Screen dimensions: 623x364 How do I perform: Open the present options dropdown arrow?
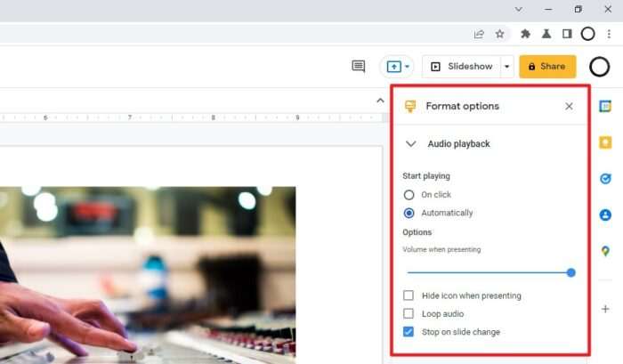coord(407,67)
